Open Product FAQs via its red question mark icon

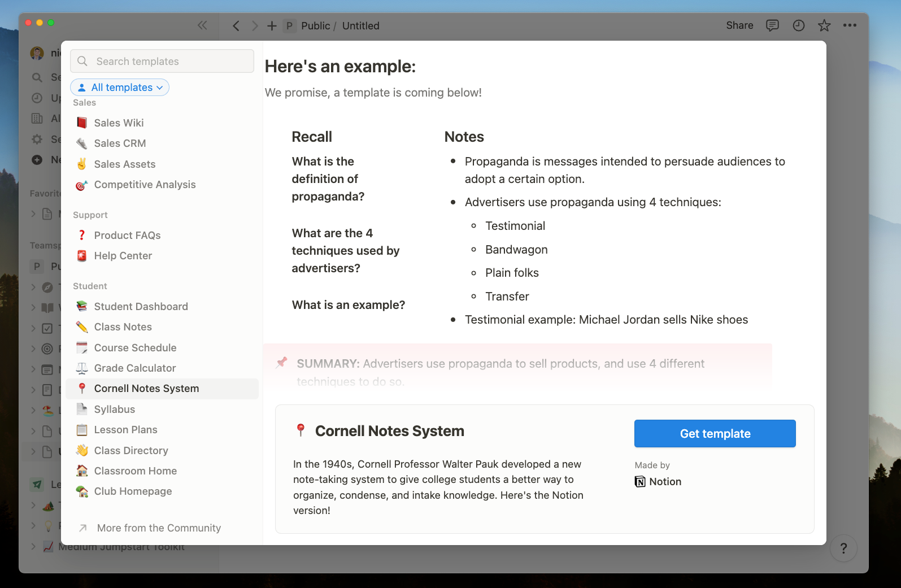82,235
